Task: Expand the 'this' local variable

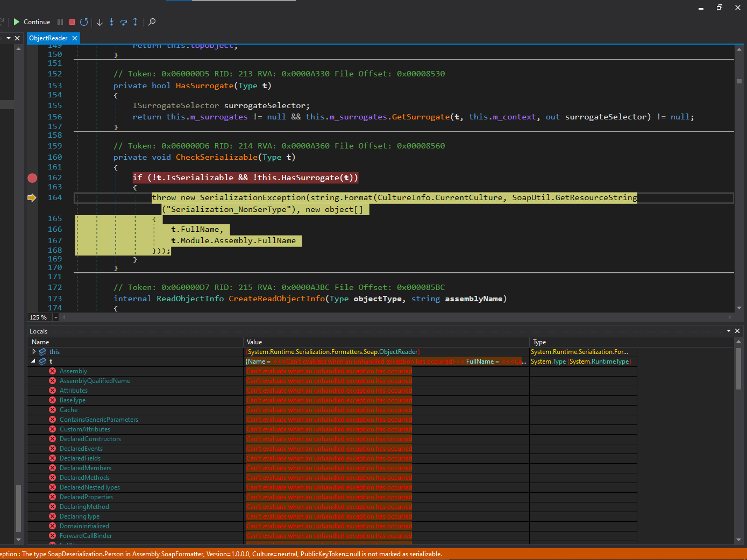Action: (x=34, y=351)
